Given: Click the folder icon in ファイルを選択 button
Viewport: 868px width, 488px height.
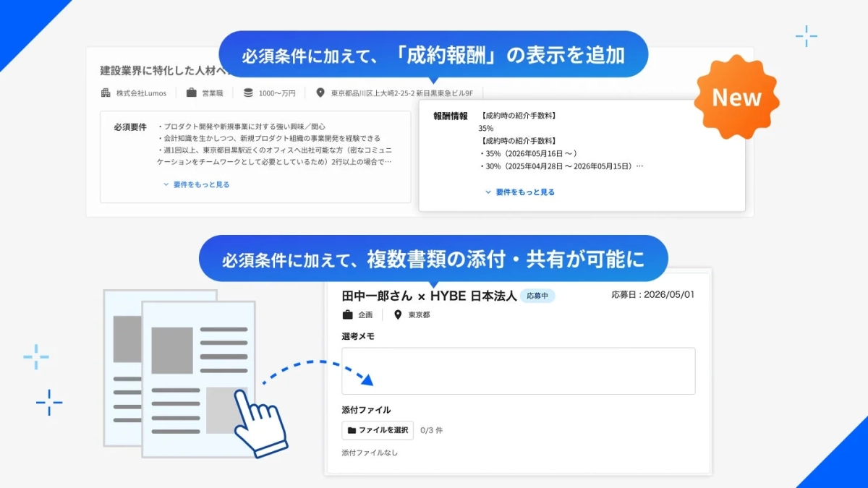Looking at the screenshot, I should coord(352,430).
